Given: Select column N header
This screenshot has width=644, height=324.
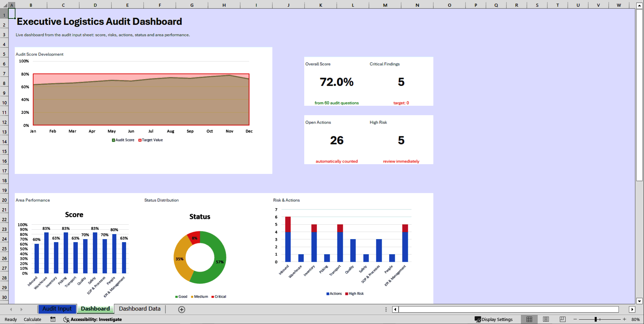Looking at the screenshot, I should [417, 5].
